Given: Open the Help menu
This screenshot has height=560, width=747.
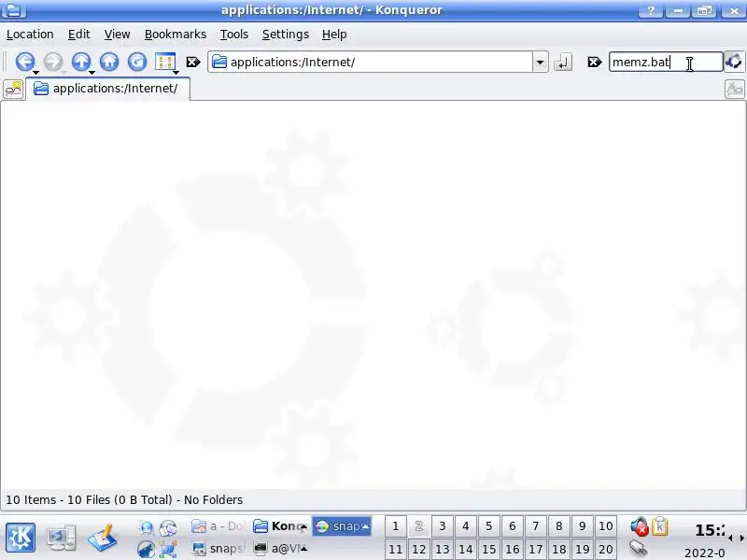Looking at the screenshot, I should tap(334, 35).
